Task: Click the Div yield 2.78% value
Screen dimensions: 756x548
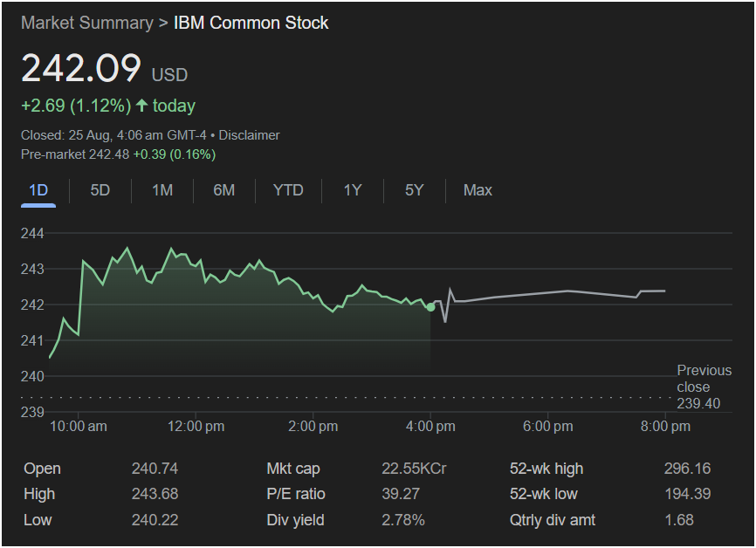Action: point(403,520)
